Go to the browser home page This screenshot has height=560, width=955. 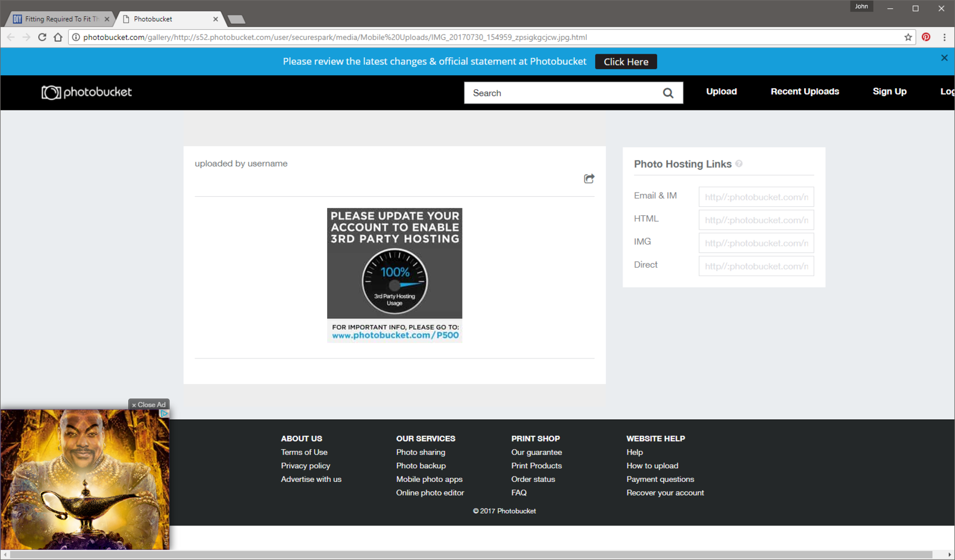pos(58,37)
